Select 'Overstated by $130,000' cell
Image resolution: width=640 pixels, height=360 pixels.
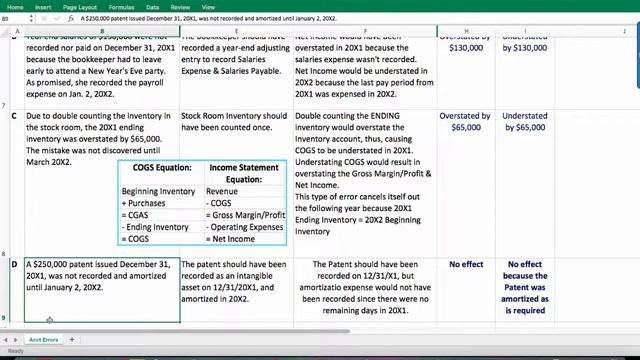tap(466, 73)
